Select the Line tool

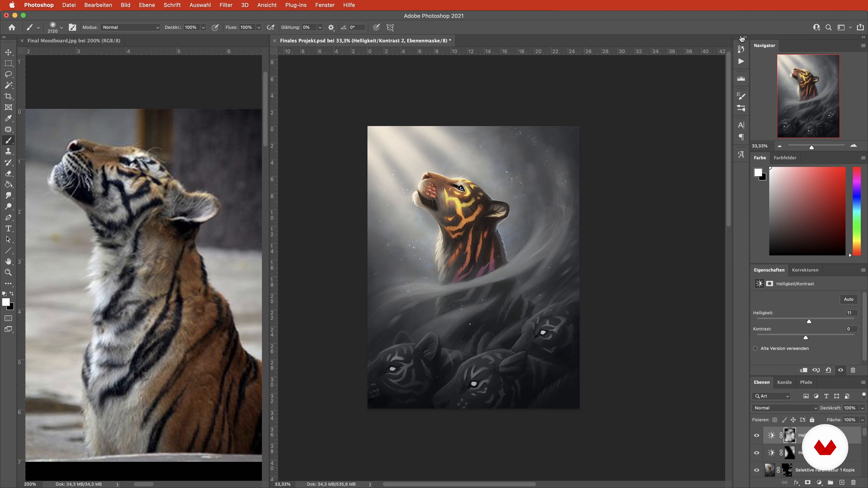point(8,251)
